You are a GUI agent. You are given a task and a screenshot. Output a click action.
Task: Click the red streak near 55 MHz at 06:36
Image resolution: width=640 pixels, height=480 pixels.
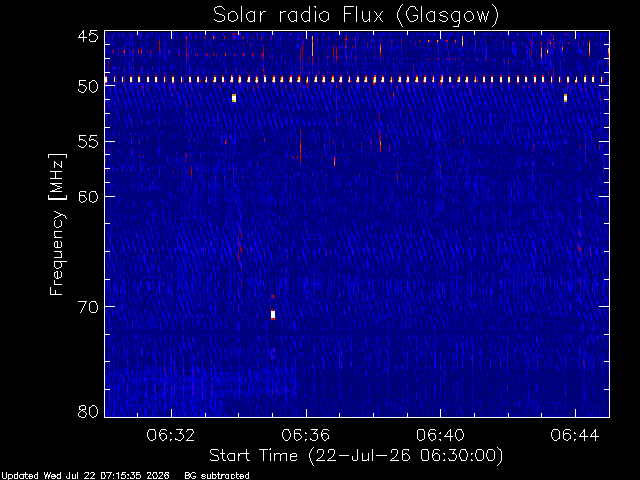coord(300,147)
